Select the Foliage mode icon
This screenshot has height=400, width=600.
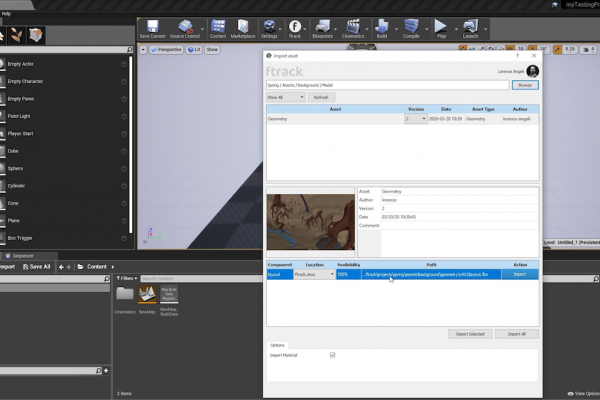[16, 35]
